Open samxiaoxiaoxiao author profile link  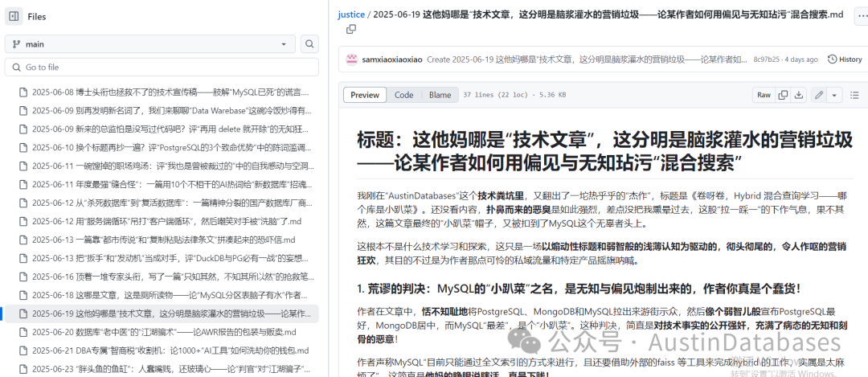(392, 59)
